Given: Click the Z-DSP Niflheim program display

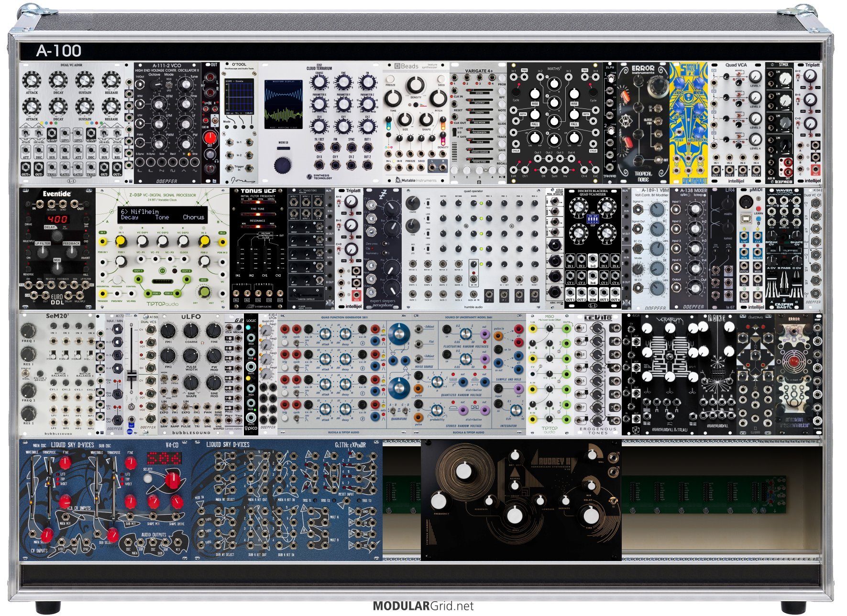Looking at the screenshot, I should click(x=162, y=215).
